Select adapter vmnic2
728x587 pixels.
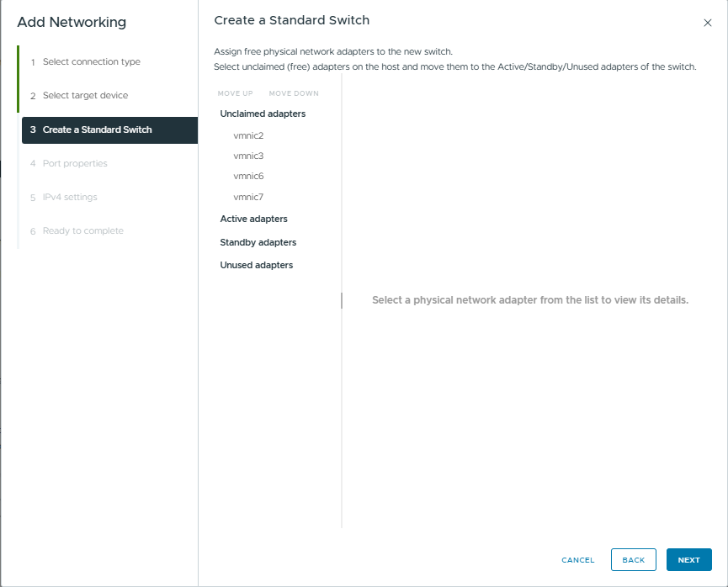[248, 135]
